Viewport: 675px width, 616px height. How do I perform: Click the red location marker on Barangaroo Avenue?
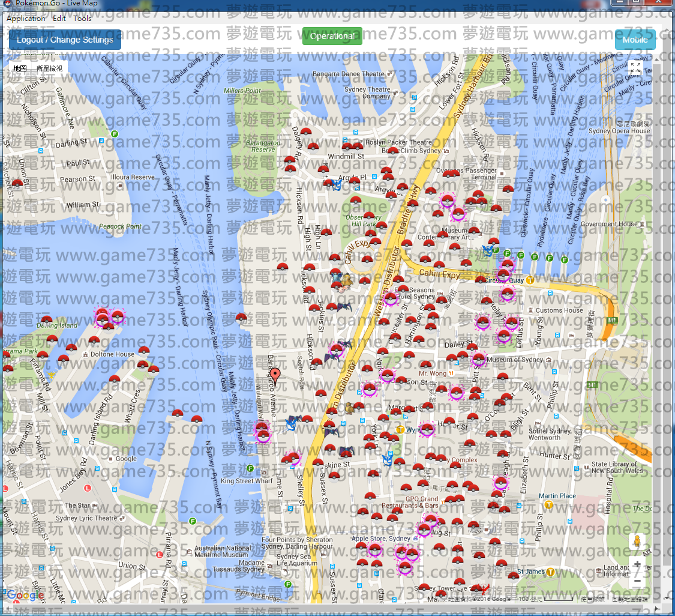pyautogui.click(x=275, y=378)
